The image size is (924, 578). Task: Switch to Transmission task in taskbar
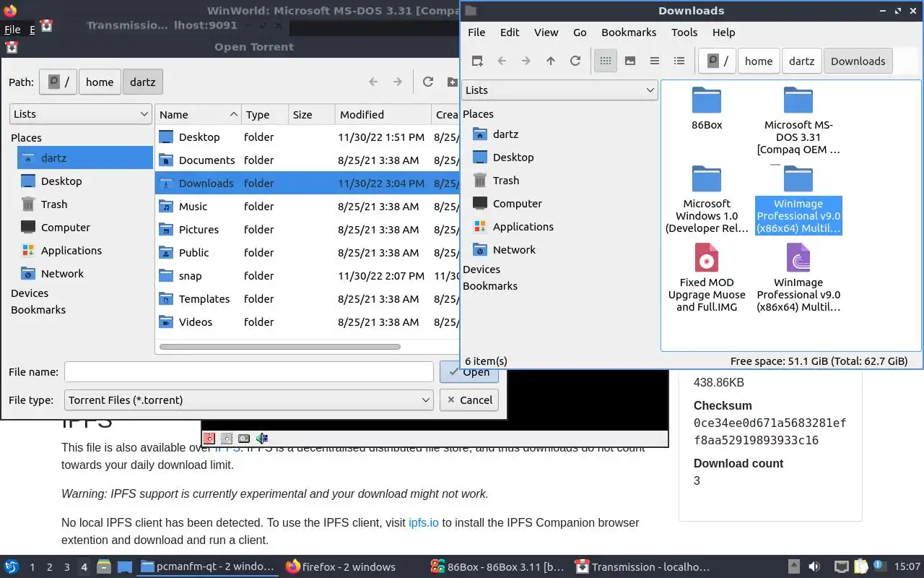(642, 567)
